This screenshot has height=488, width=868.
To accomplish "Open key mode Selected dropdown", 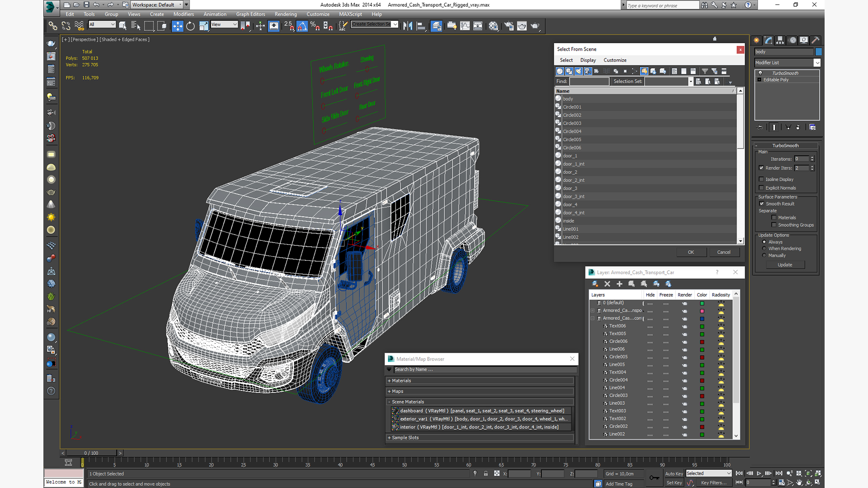I will point(708,474).
